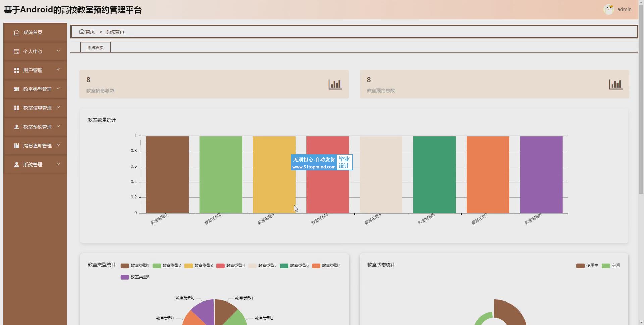Screen dimensions: 644x325
Task: Click the home icon beside 系统首页 in sidebar
Action: click(x=17, y=33)
